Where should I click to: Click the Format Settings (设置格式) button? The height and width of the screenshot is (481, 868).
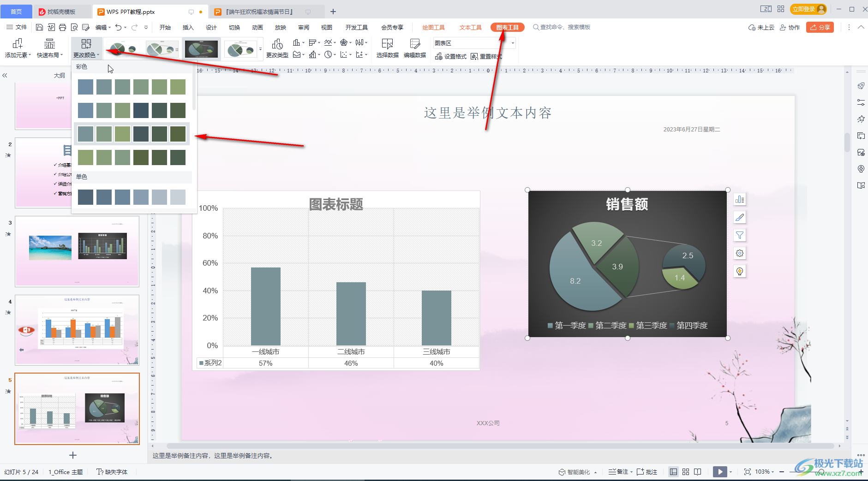451,56
